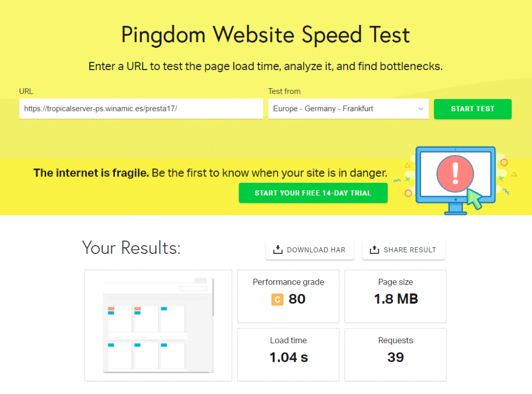Start your free 14-day trial

pyautogui.click(x=313, y=193)
